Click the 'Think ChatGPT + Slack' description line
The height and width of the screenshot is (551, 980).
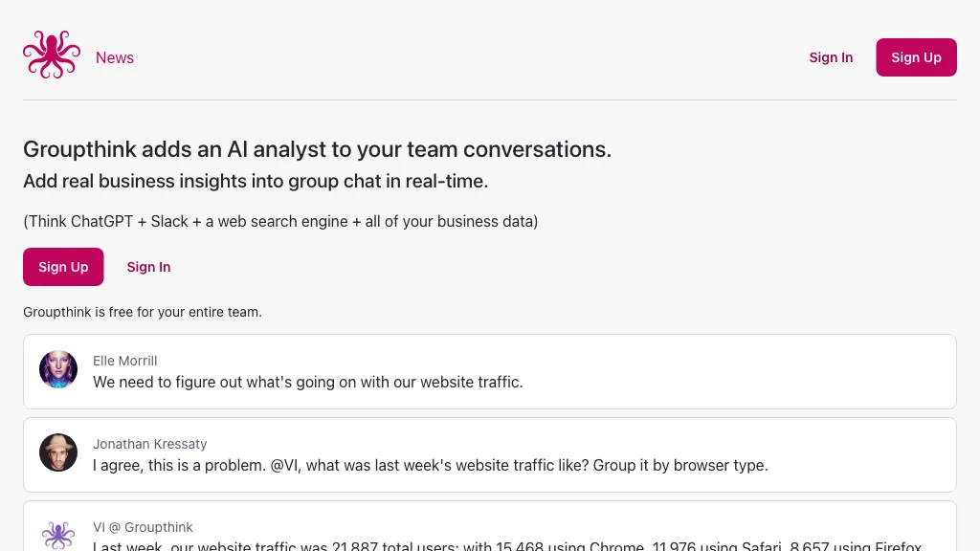280,221
